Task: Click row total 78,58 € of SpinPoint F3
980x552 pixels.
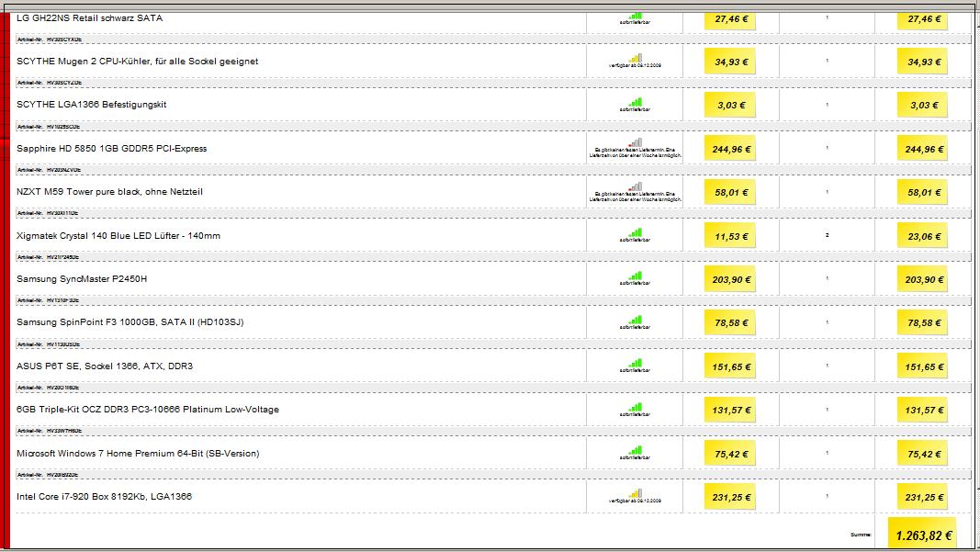Action: tap(922, 322)
